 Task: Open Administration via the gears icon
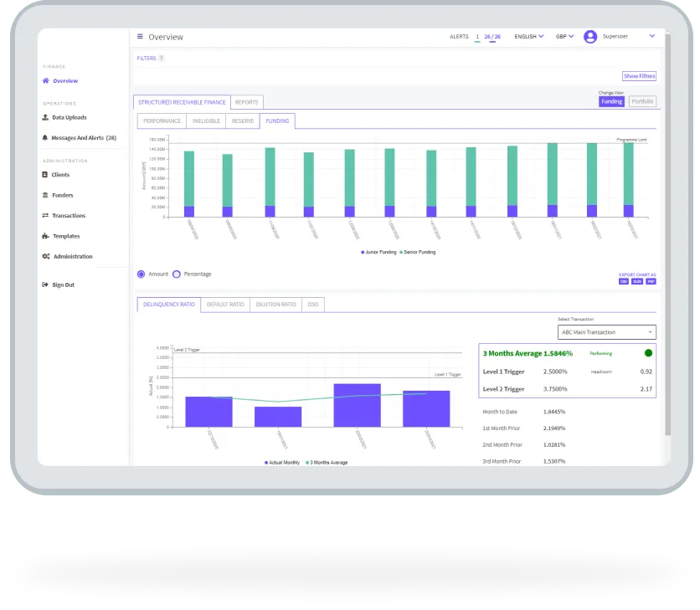(45, 257)
